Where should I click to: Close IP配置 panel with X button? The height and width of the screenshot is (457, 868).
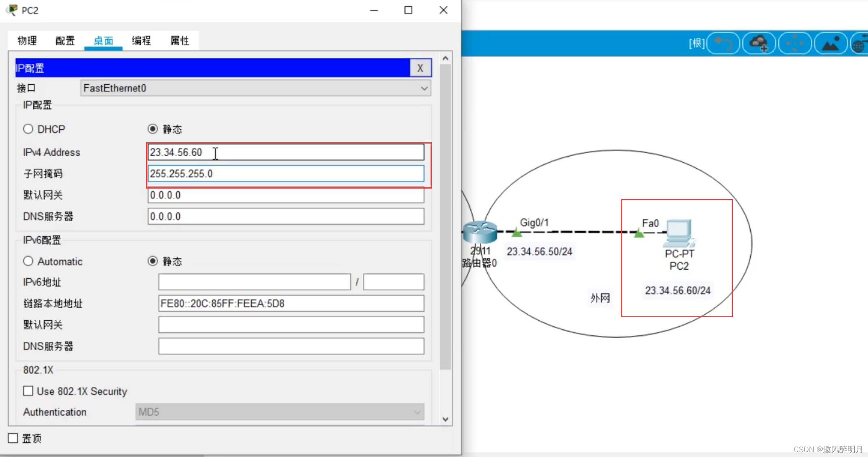pyautogui.click(x=420, y=68)
